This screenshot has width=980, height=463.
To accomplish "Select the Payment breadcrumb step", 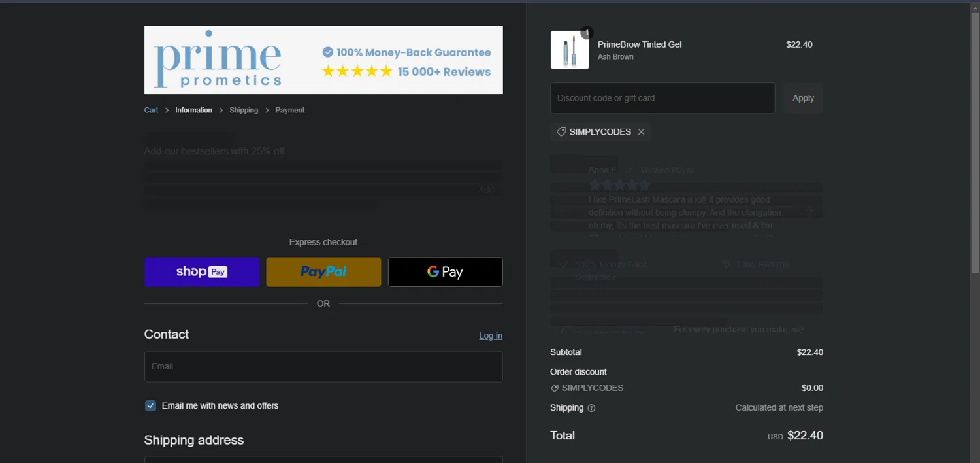I will point(290,110).
